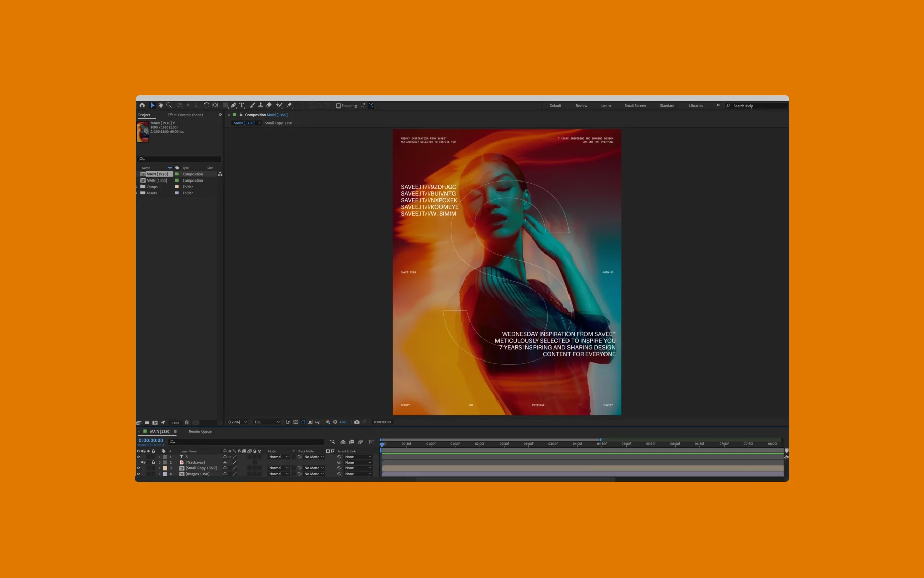Enable the Snapping checkbox

point(338,106)
